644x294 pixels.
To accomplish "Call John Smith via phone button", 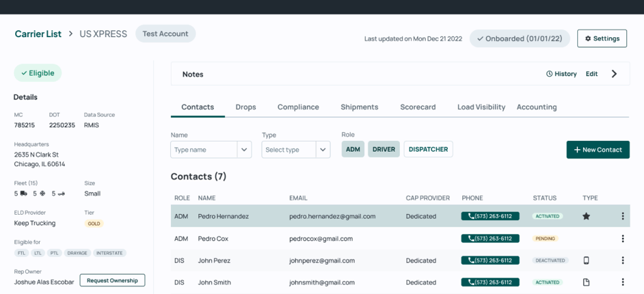I will coord(491,282).
